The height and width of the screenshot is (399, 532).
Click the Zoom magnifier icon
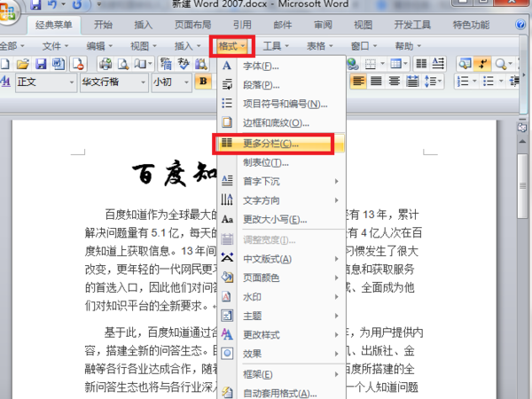[x=501, y=64]
